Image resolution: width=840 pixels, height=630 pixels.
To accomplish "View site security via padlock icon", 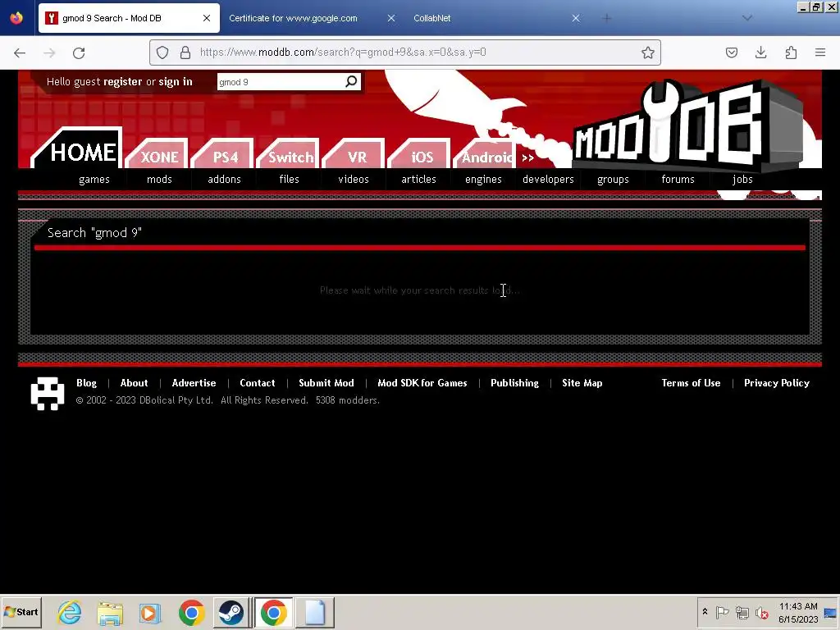I will tap(185, 52).
